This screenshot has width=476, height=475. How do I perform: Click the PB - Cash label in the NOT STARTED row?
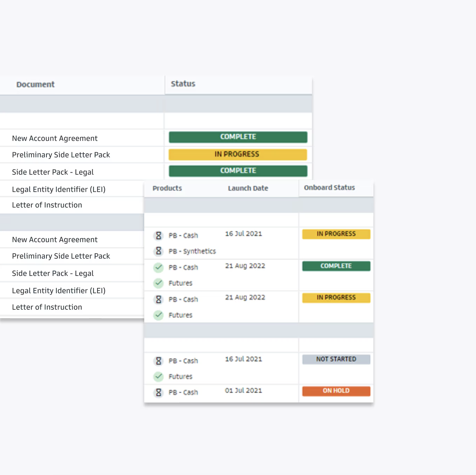(x=183, y=361)
